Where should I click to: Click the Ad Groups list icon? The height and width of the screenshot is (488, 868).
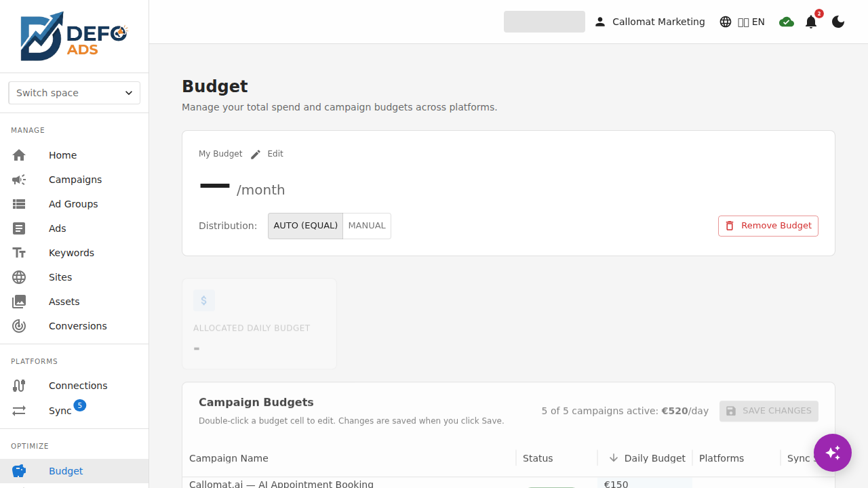[x=19, y=204]
